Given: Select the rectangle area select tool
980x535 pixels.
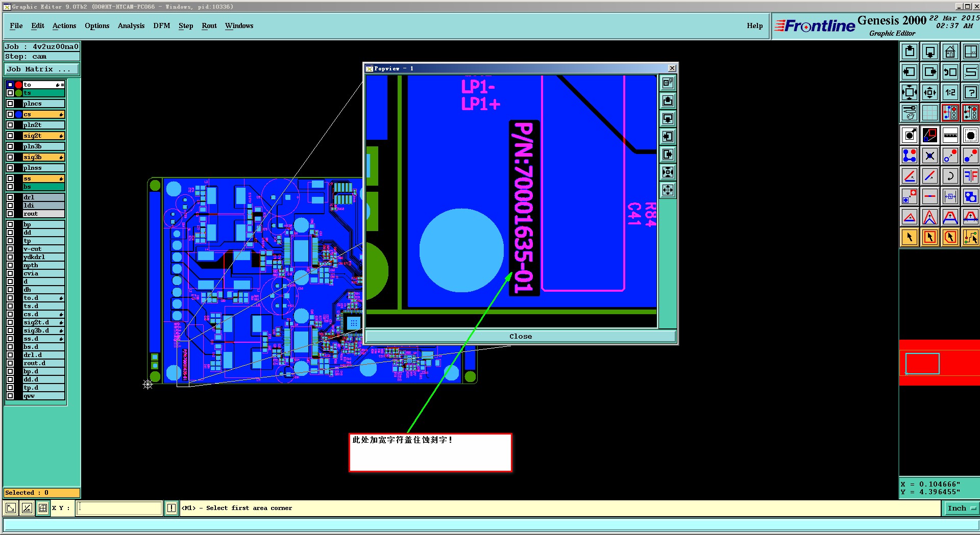Looking at the screenshot, I should [930, 237].
